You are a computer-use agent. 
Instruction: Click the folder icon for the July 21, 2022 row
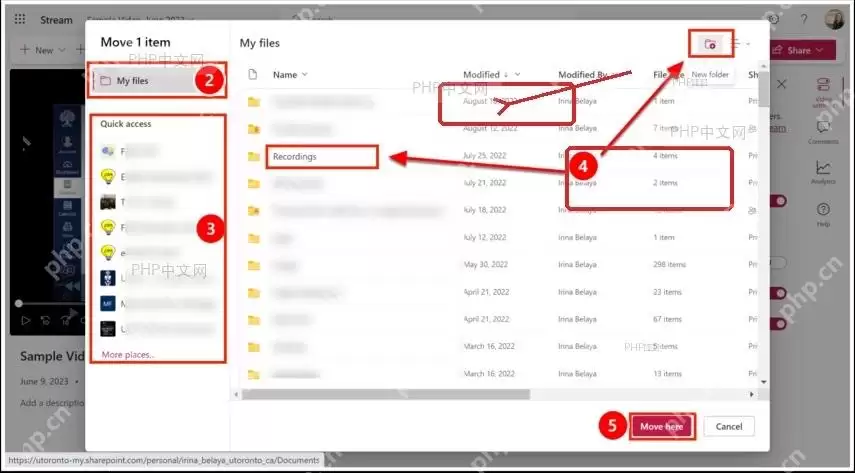click(x=254, y=184)
